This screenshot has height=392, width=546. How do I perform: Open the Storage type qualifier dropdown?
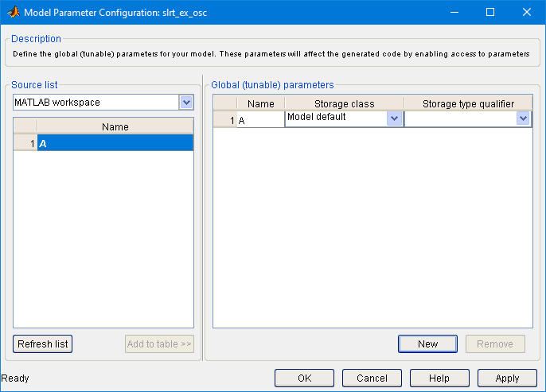(x=523, y=118)
